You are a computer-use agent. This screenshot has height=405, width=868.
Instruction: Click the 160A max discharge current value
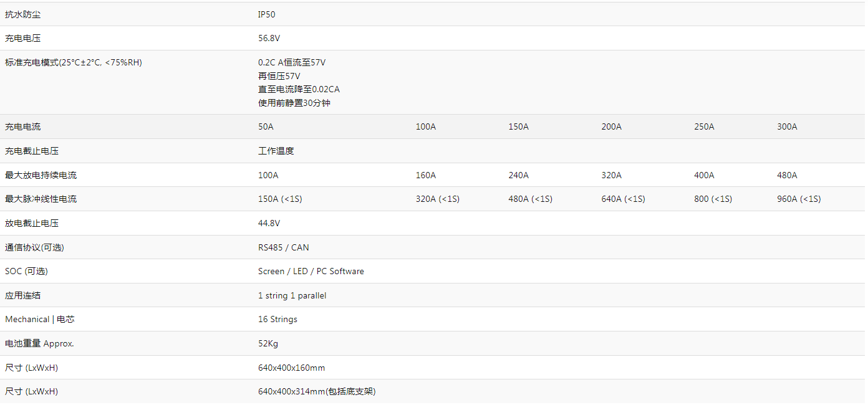coord(426,176)
